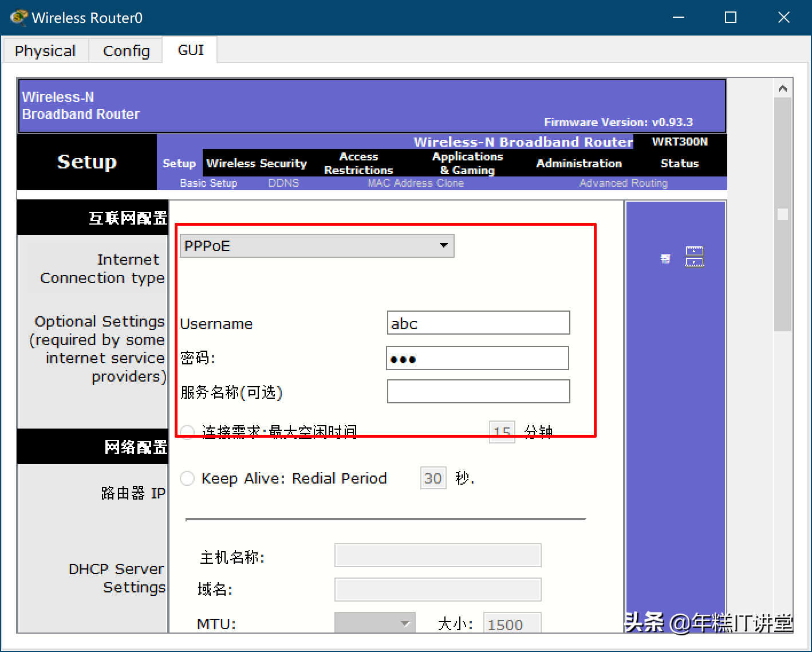Open the PPPoE connection type dropdown

(317, 246)
